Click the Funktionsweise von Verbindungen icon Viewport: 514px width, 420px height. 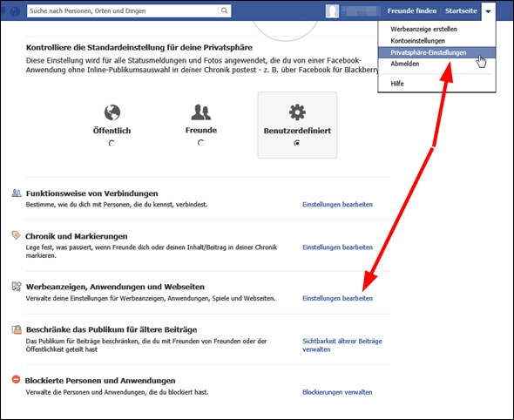(x=17, y=193)
